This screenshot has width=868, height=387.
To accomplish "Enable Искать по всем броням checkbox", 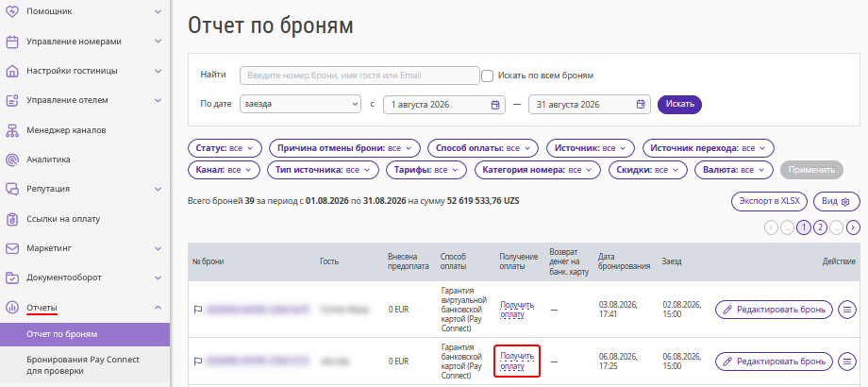I will (x=487, y=76).
